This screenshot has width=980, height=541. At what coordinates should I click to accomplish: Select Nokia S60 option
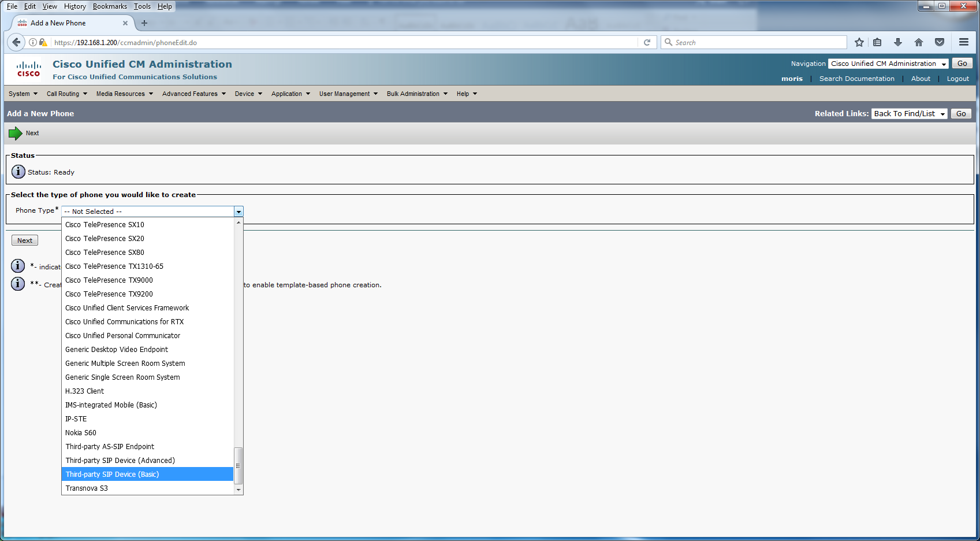click(147, 432)
